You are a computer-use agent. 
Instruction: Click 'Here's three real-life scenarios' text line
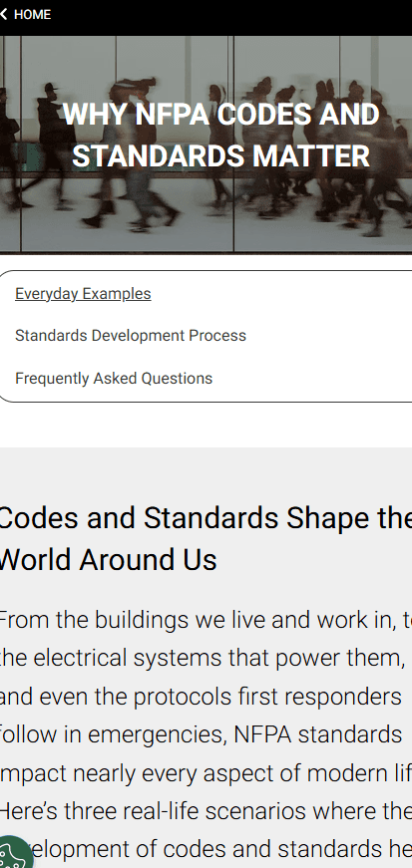[x=206, y=811]
